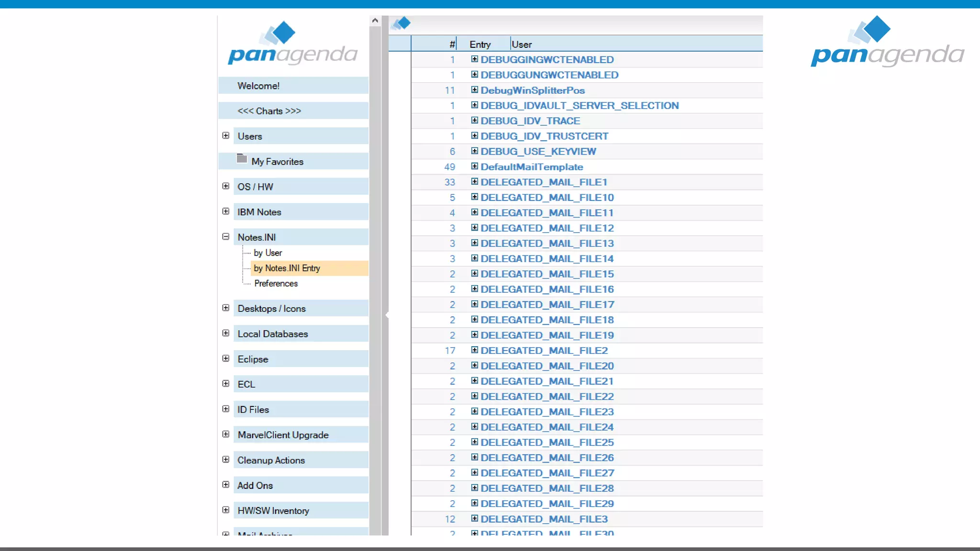Click the Entry column header
The width and height of the screenshot is (980, 551).
click(480, 44)
